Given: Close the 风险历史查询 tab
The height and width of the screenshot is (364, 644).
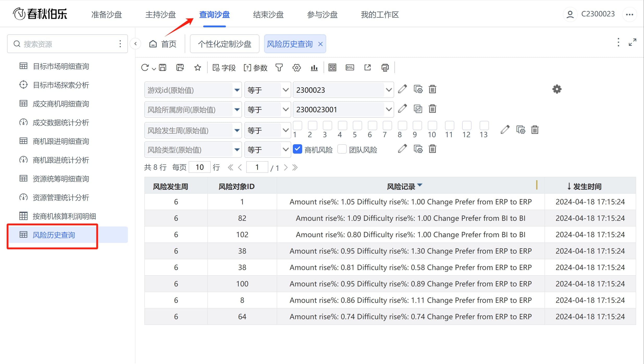Looking at the screenshot, I should tap(320, 44).
